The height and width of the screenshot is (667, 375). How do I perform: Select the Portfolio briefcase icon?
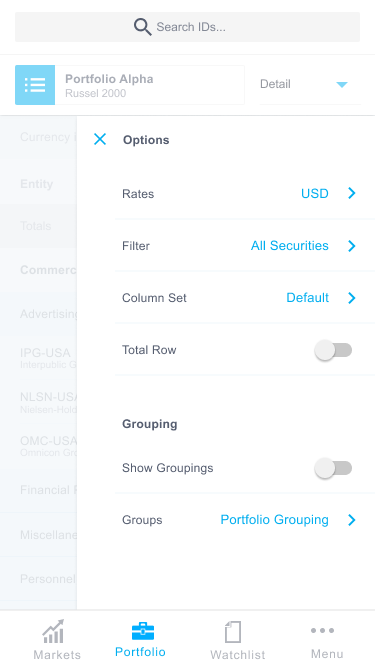pyautogui.click(x=142, y=631)
